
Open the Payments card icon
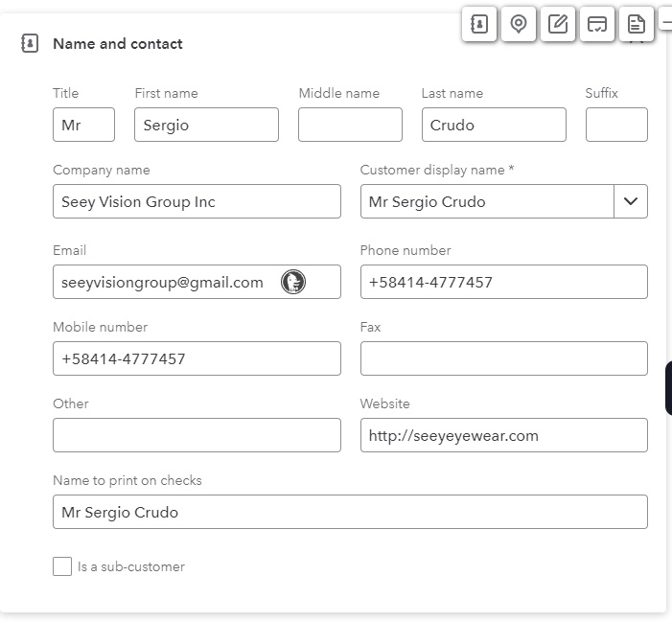click(597, 24)
